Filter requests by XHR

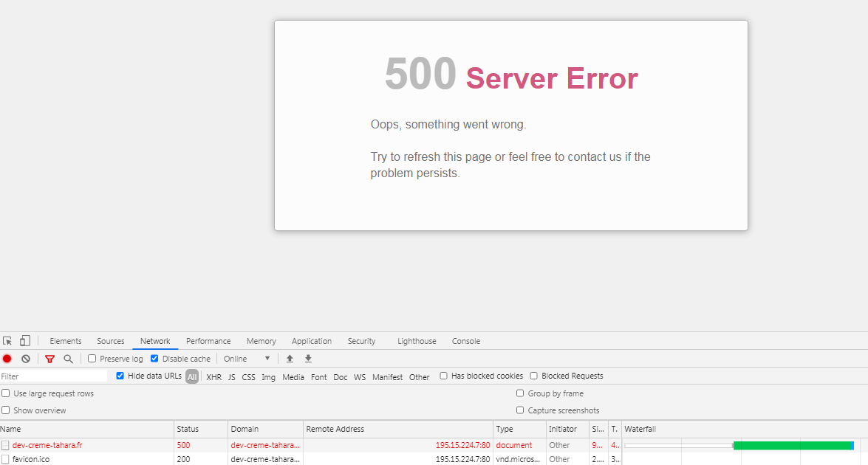(213, 377)
